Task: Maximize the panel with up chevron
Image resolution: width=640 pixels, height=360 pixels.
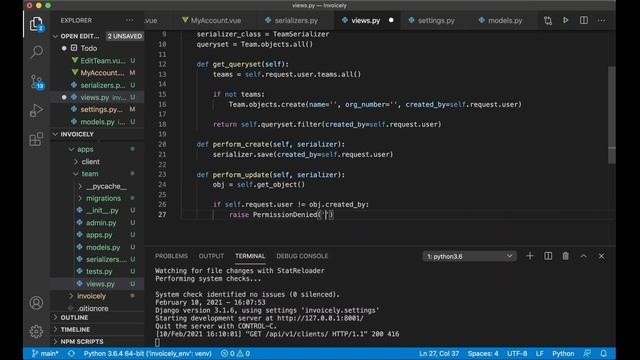Action: pos(584,256)
